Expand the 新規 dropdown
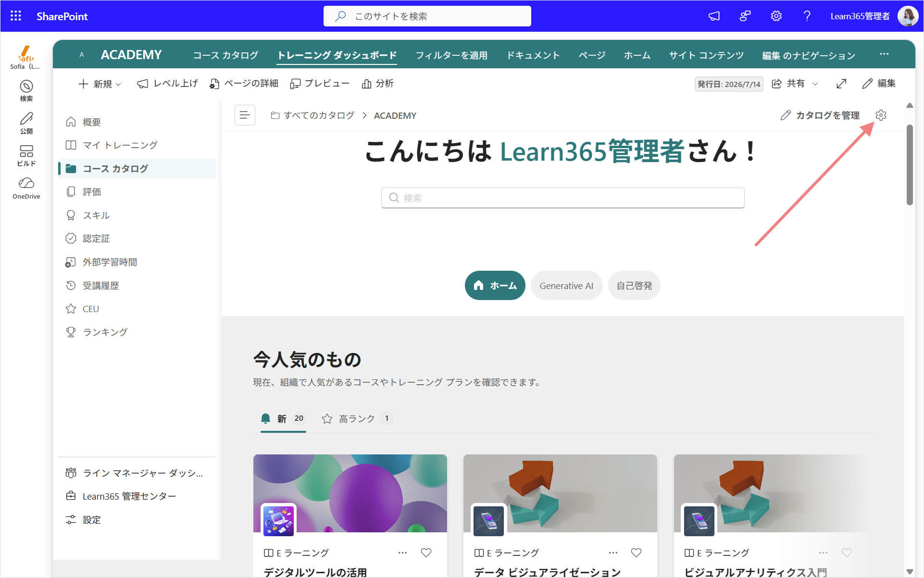Image resolution: width=924 pixels, height=578 pixels. tap(100, 84)
